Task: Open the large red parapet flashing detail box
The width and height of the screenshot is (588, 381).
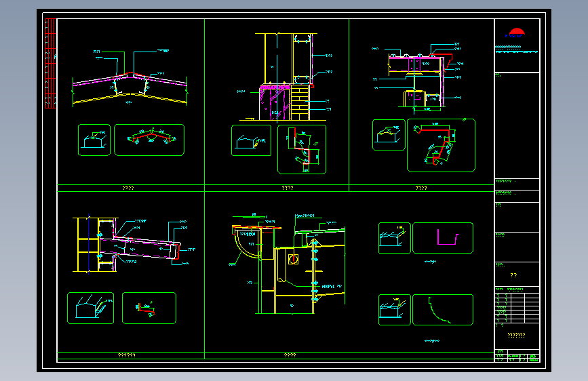Action: click(441, 146)
